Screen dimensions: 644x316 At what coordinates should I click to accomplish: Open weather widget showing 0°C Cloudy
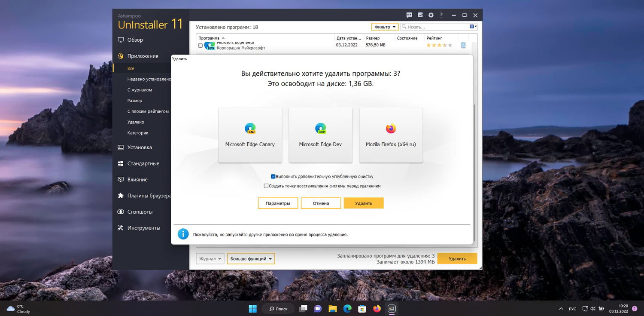click(18, 309)
